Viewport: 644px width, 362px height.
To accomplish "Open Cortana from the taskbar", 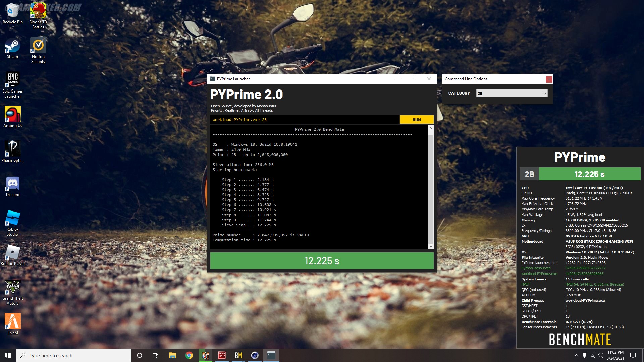I will point(140,355).
